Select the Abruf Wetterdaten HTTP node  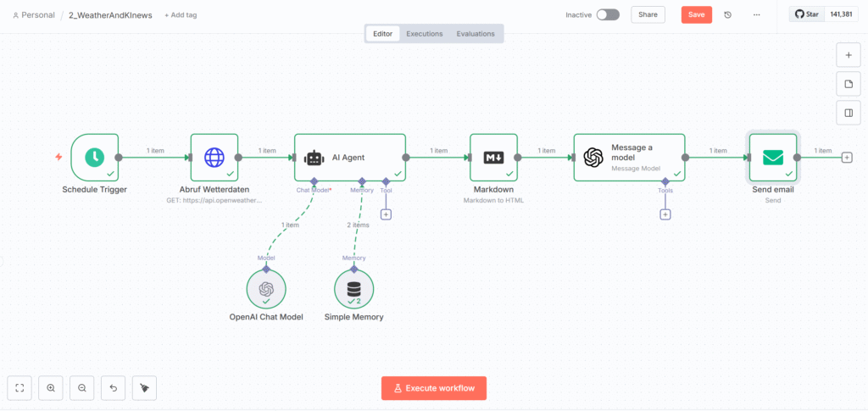[214, 157]
